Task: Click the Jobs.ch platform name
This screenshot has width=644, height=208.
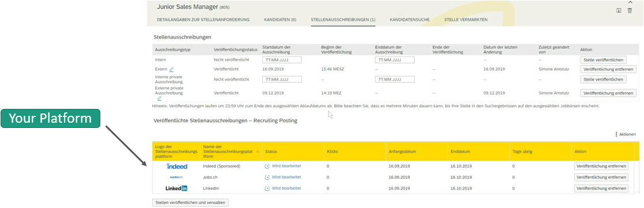Action: click(x=210, y=177)
